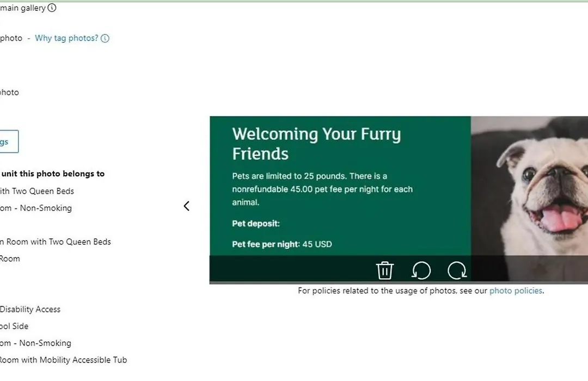Go to previous photo with left chevron
This screenshot has height=381, width=588.
click(x=186, y=206)
